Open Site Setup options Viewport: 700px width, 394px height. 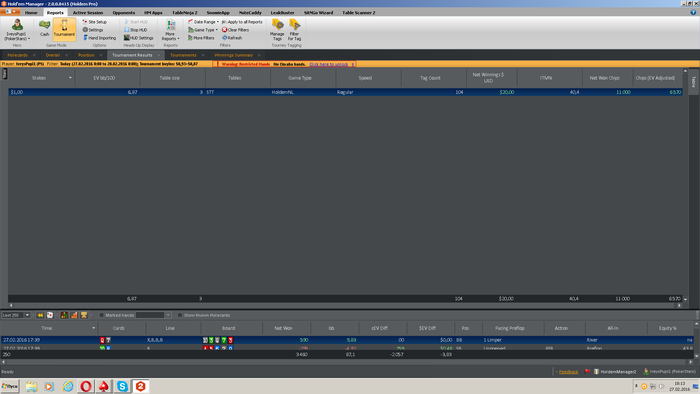95,22
